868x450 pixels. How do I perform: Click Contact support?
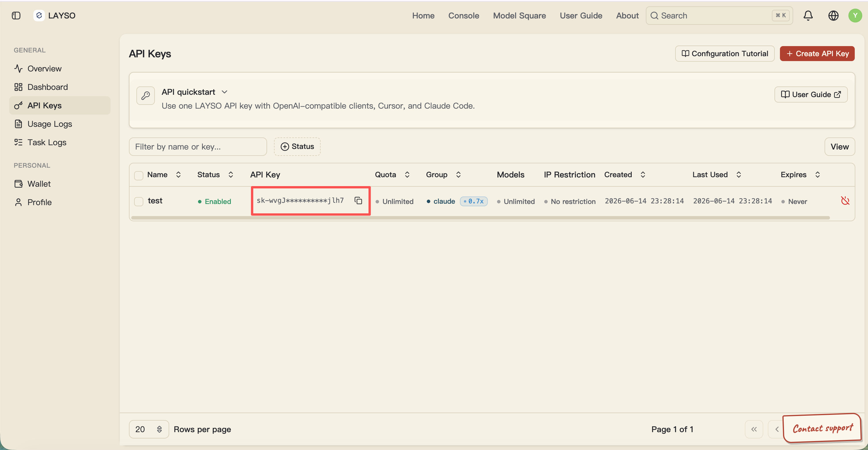(x=822, y=428)
